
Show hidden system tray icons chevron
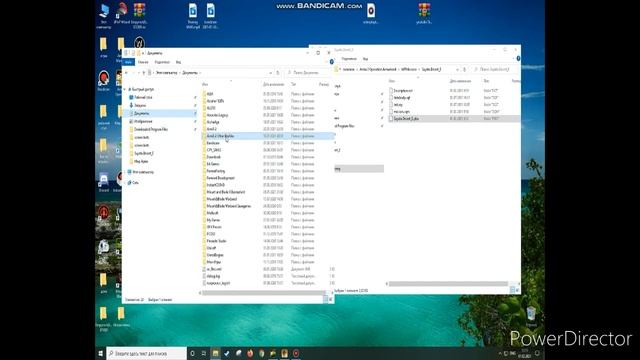[x=500, y=353]
